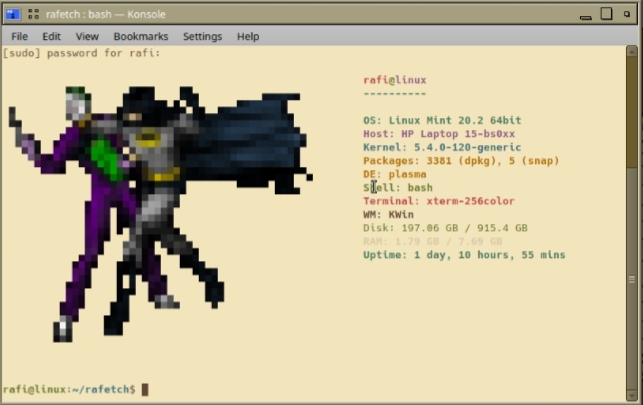The image size is (643, 405).
Task: Open the View menu
Action: (87, 36)
